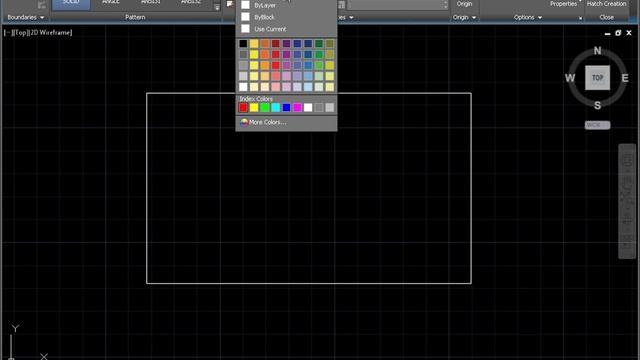The height and width of the screenshot is (360, 640).
Task: Click the hatch color icon in ribbon
Action: [230, 4]
